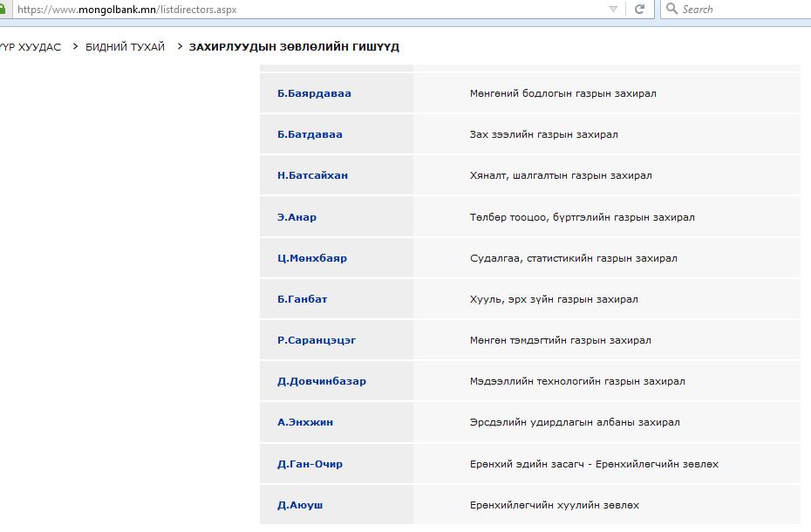Open Б.Ганбат's profile link
Image resolution: width=811 pixels, height=532 pixels.
click(x=302, y=299)
